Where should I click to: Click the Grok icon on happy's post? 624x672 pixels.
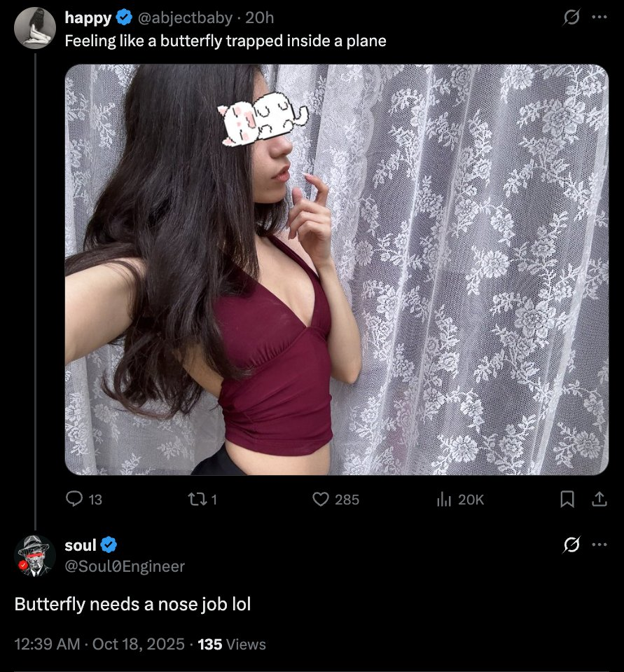click(571, 18)
